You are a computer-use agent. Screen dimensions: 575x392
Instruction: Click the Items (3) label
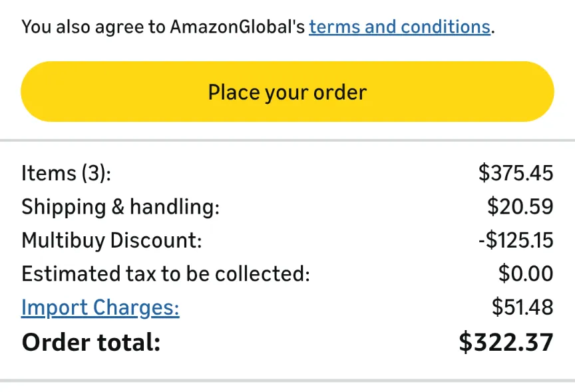(66, 173)
